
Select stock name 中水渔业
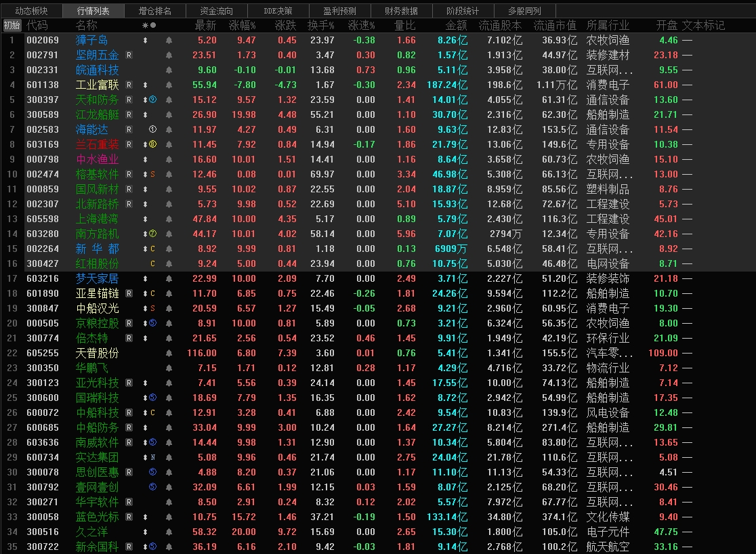[x=97, y=159]
